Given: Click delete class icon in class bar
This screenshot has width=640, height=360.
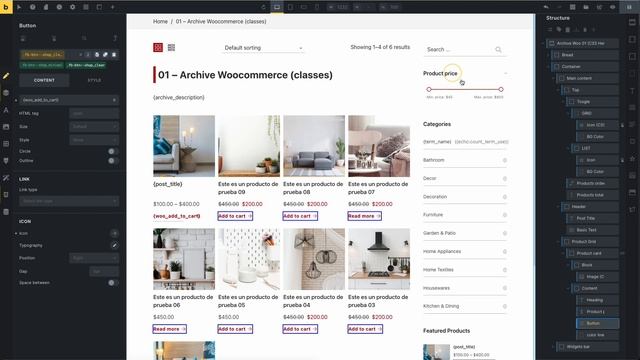Looking at the screenshot, I should click(114, 55).
